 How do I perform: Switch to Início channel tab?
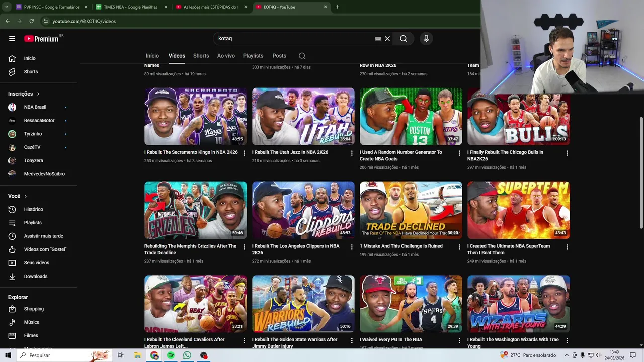pos(152,56)
